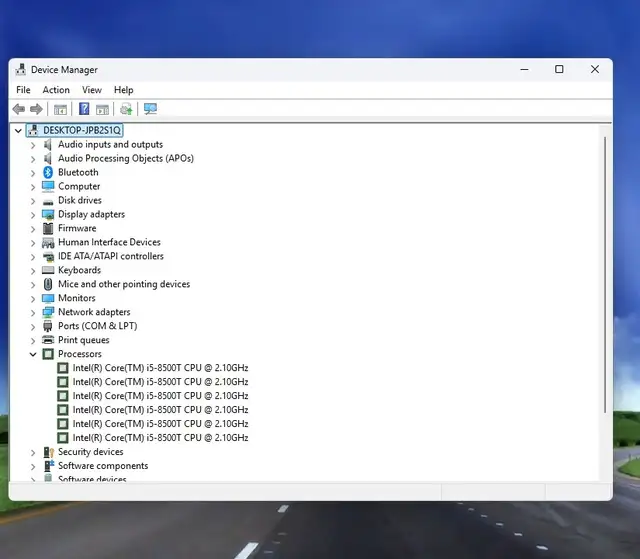This screenshot has width=640, height=559.
Task: Click Scan for hardware changes icon
Action: click(150, 109)
